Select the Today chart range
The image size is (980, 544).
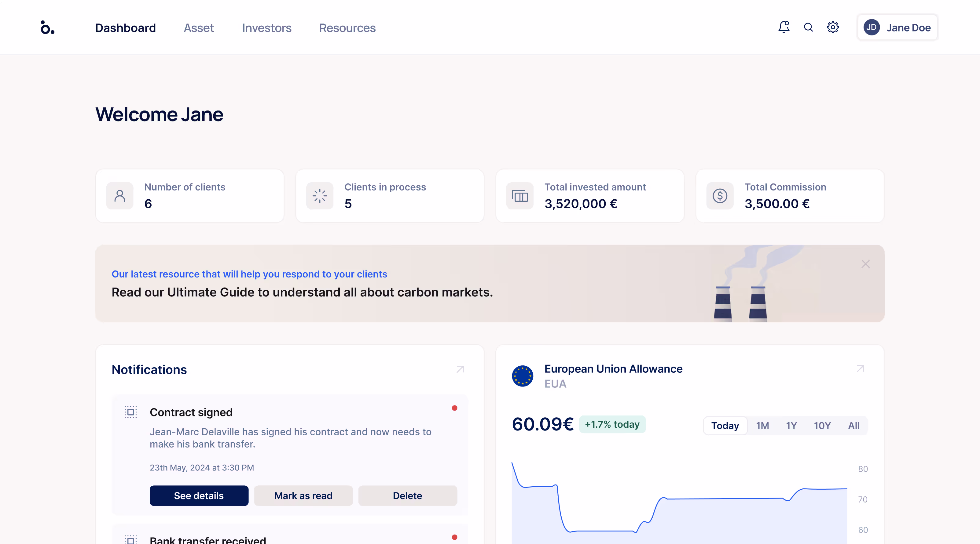[725, 425]
